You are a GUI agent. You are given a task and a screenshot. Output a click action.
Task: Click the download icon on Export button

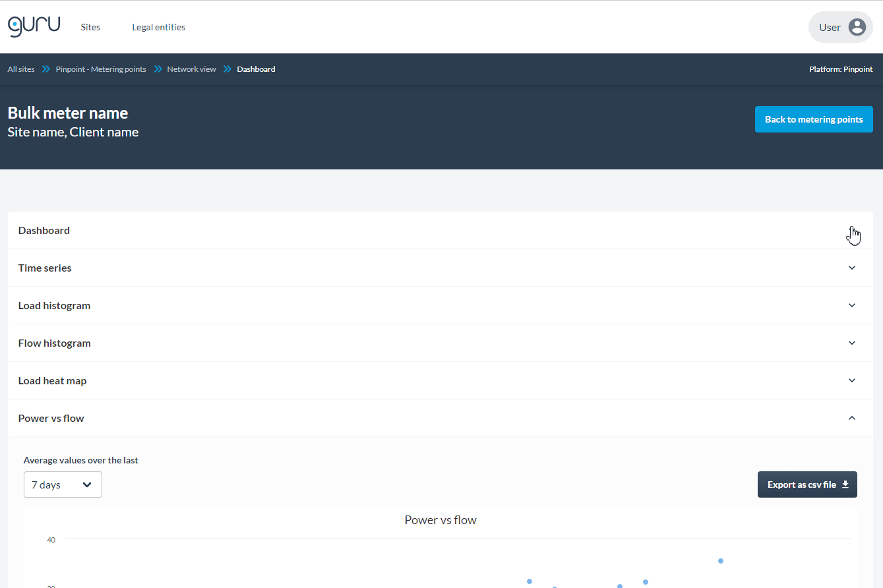click(845, 484)
